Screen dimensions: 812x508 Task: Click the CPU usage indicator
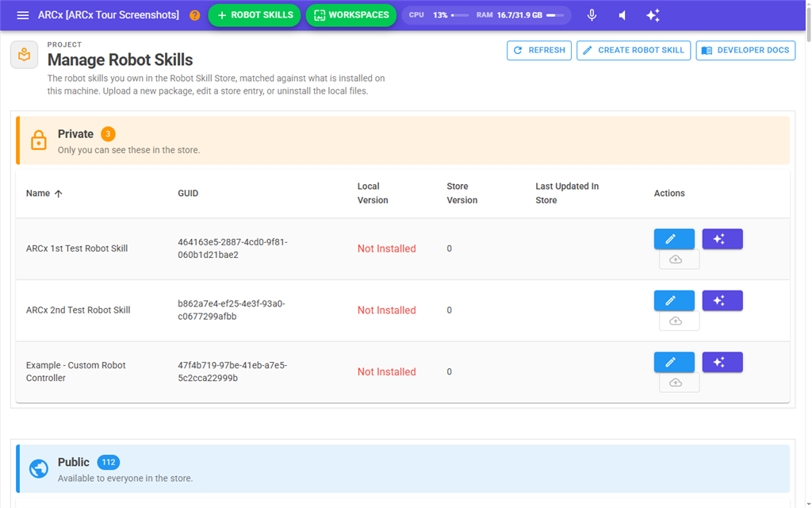(438, 15)
